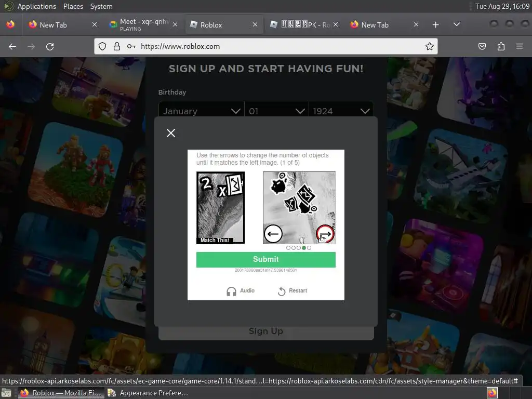Bookmark this page with the star icon
This screenshot has height=399, width=532.
point(430,46)
